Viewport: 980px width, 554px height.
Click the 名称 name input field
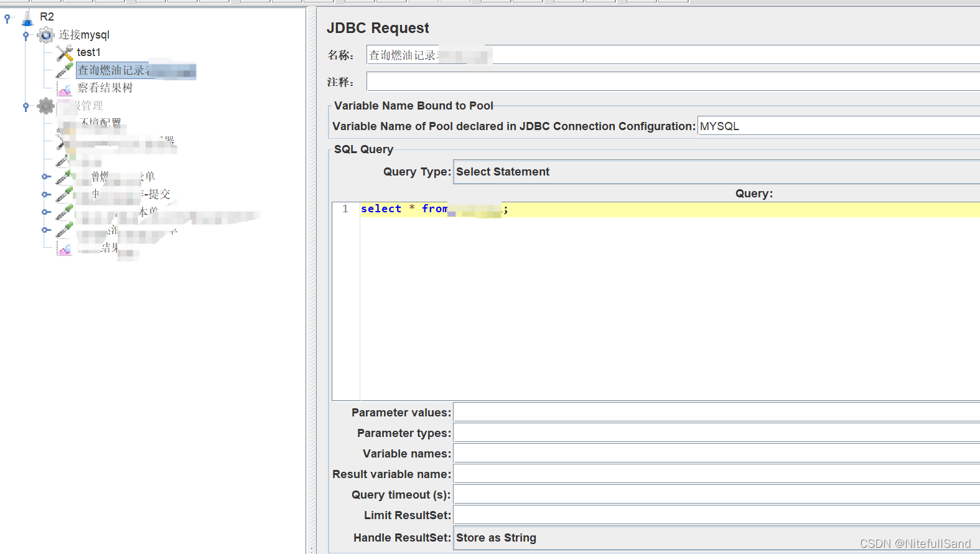(x=673, y=55)
